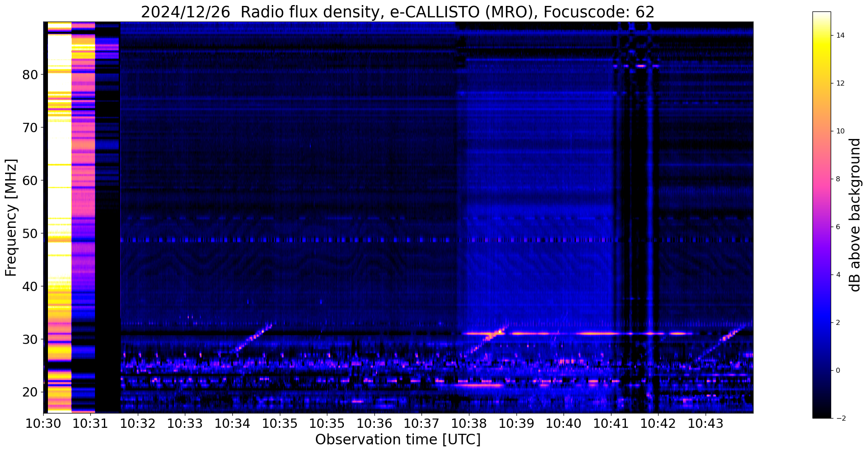Click the colorbar tick value 14

click(x=840, y=36)
